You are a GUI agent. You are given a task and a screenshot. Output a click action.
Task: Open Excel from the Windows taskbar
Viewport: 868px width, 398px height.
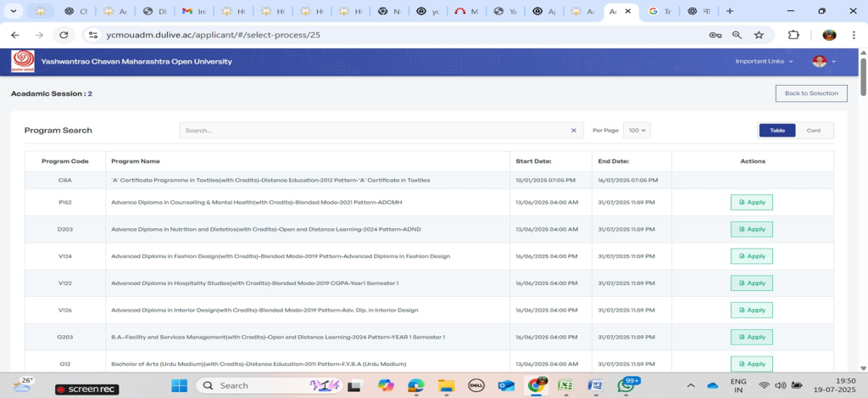point(565,385)
